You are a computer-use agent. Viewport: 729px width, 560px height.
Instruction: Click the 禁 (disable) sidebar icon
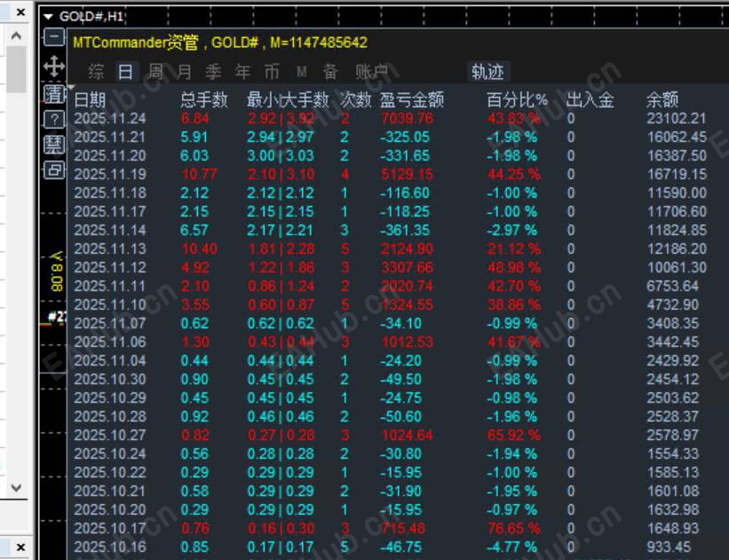(x=54, y=145)
